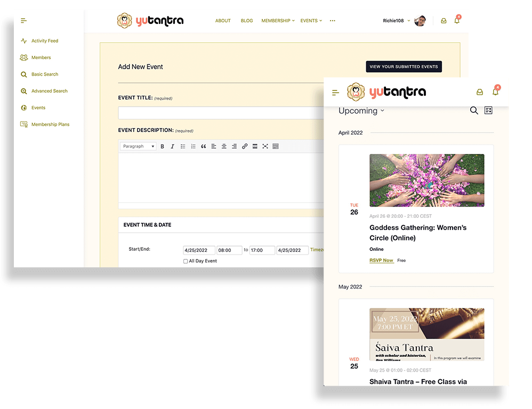The height and width of the screenshot is (409, 532).
Task: Toggle bold formatting in the description editor
Action: pyautogui.click(x=163, y=146)
